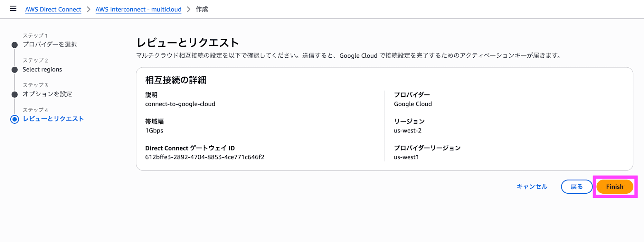Click the ステップ 4 label

pyautogui.click(x=35, y=110)
